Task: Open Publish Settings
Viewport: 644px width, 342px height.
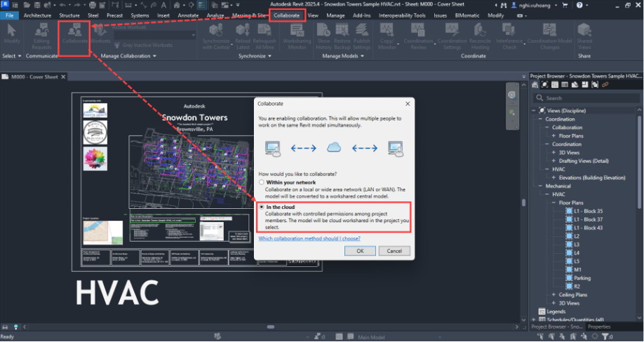Action: [x=362, y=36]
